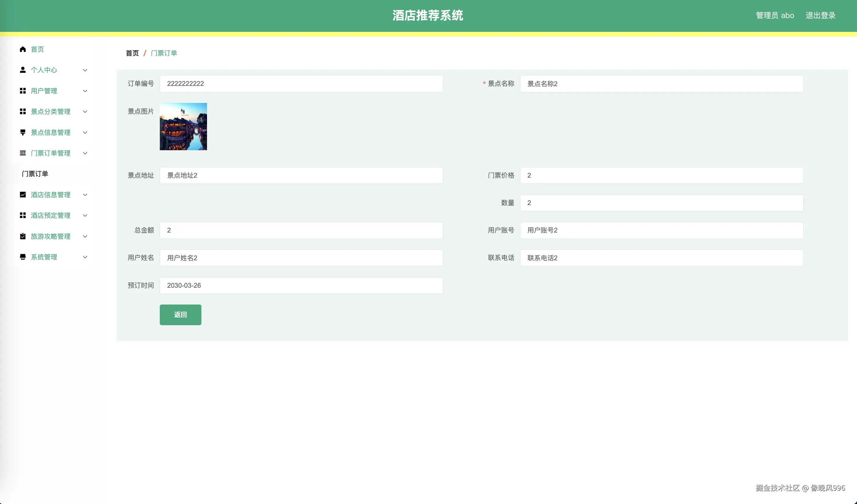Image resolution: width=857 pixels, height=504 pixels.
Task: Click the scenic spot image thumbnail
Action: (183, 127)
